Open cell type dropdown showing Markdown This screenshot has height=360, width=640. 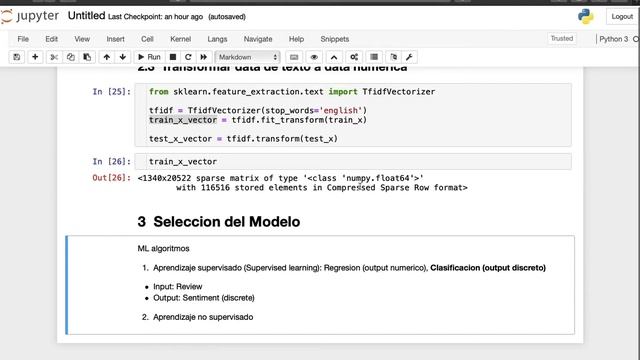(x=247, y=57)
